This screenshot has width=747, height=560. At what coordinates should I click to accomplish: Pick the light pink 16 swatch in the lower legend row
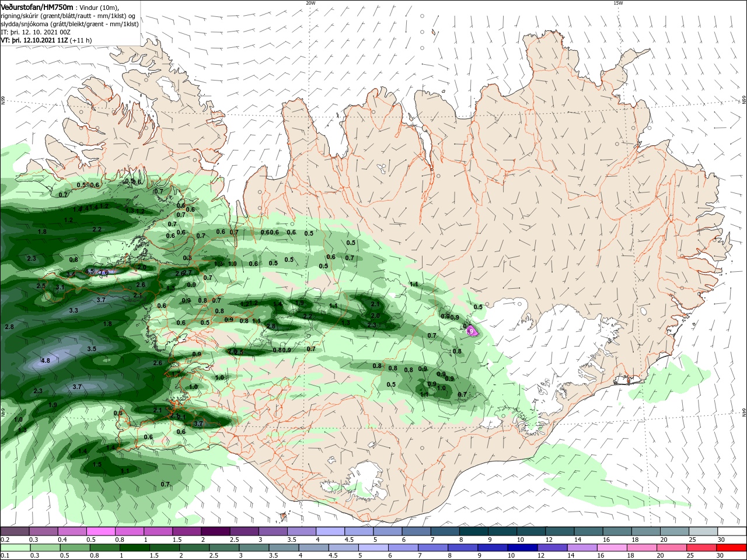(x=612, y=548)
